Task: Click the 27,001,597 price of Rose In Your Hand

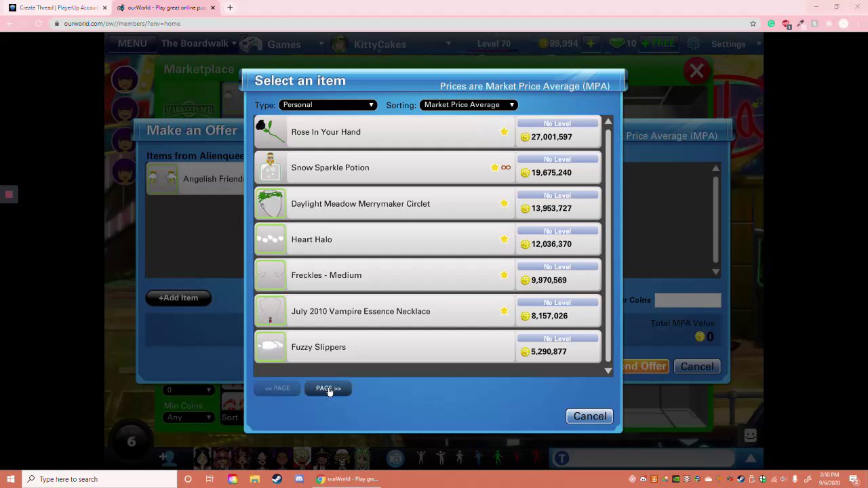Action: coord(551,137)
